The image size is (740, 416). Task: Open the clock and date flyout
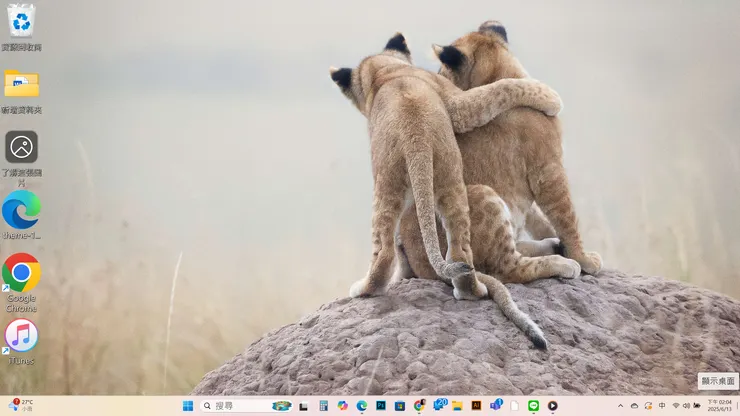coord(719,406)
